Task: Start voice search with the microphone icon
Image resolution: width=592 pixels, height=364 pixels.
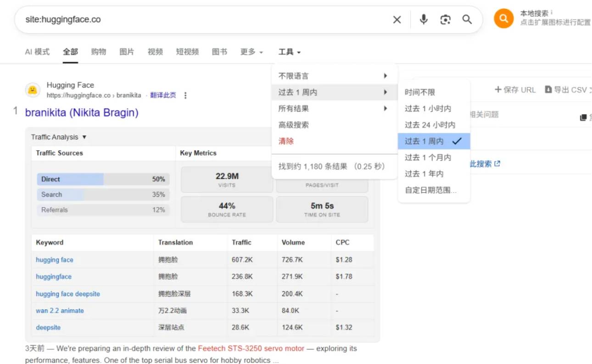Action: tap(424, 19)
